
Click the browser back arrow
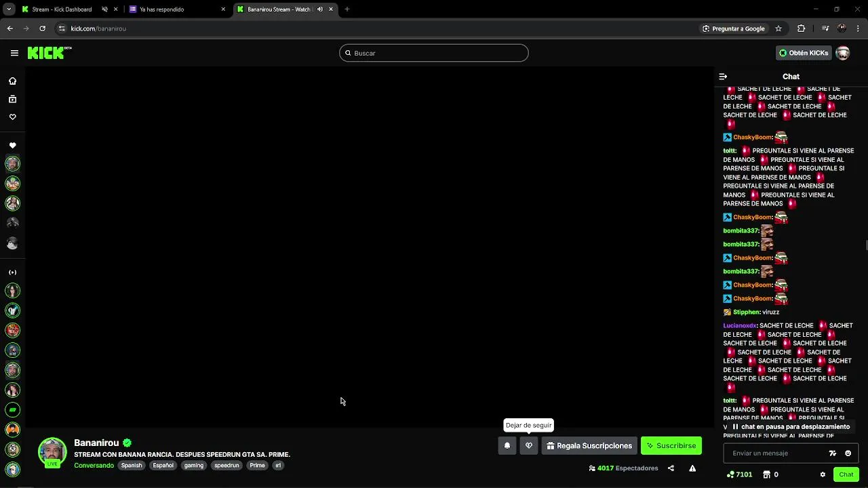coord(9,28)
